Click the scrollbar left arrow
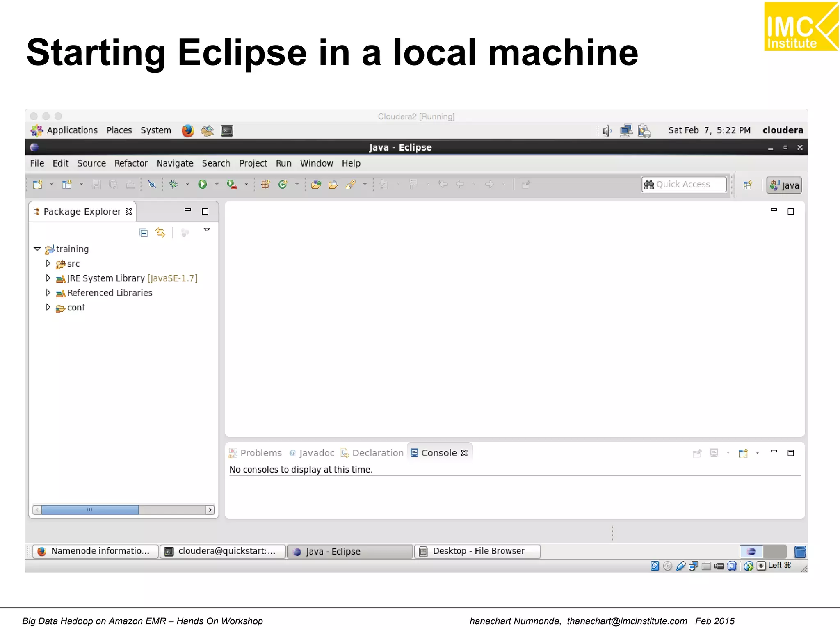 click(37, 510)
